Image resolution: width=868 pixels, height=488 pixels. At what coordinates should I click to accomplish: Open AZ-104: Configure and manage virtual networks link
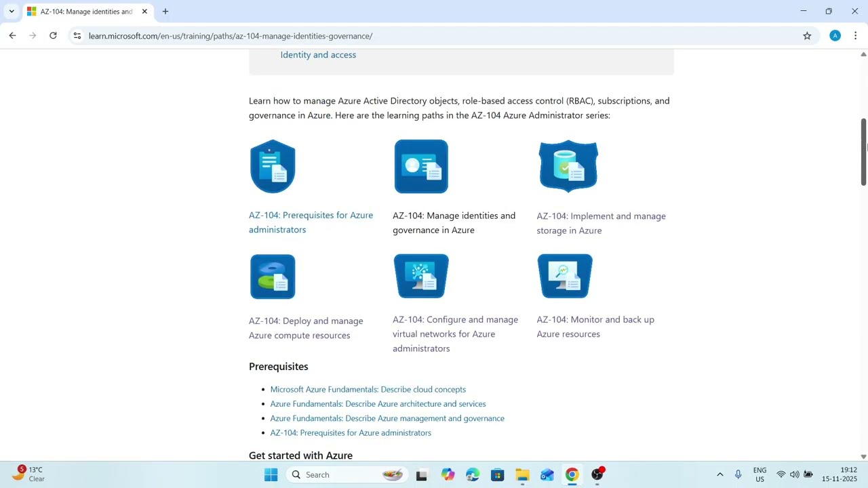tap(455, 334)
